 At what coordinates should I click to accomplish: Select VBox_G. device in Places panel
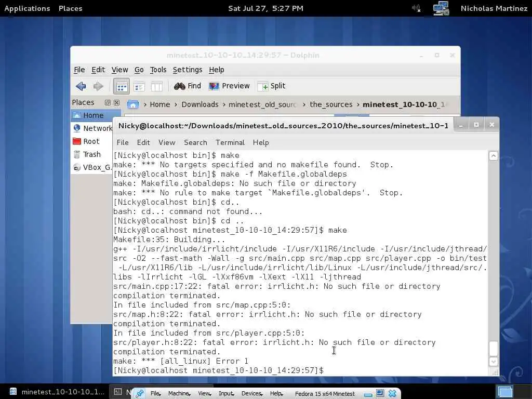[x=91, y=167]
